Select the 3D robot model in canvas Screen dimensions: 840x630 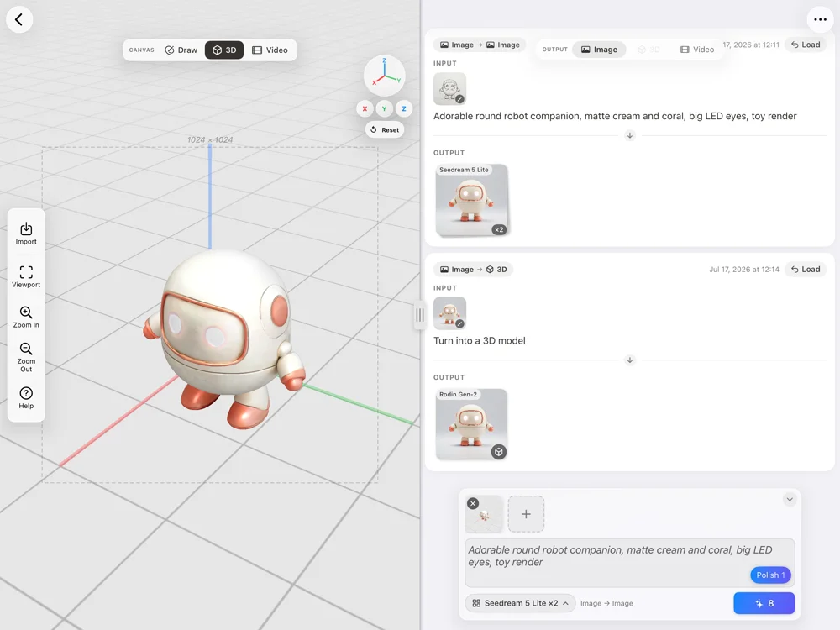click(x=225, y=338)
